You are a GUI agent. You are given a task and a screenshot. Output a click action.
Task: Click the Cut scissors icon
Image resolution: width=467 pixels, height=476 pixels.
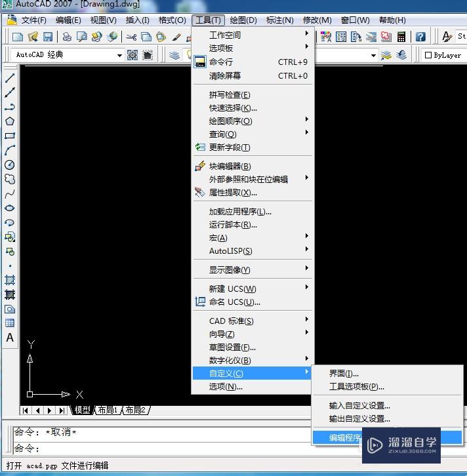click(x=131, y=37)
